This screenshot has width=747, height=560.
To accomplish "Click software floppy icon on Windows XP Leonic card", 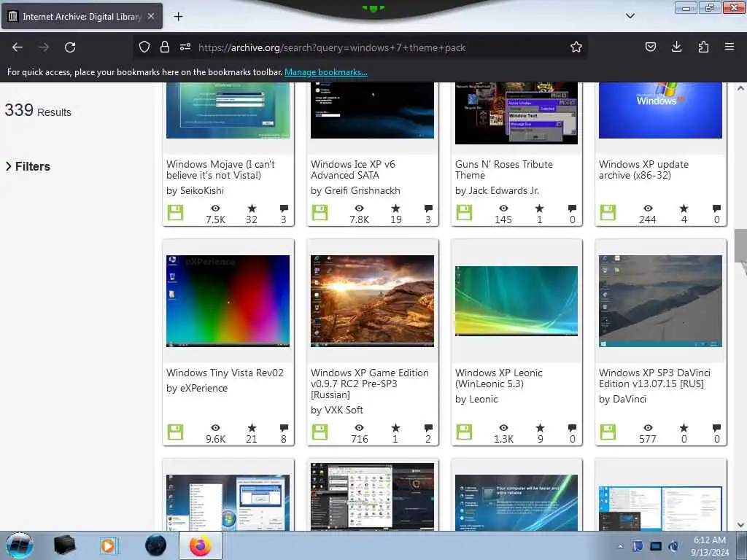I will pyautogui.click(x=464, y=432).
